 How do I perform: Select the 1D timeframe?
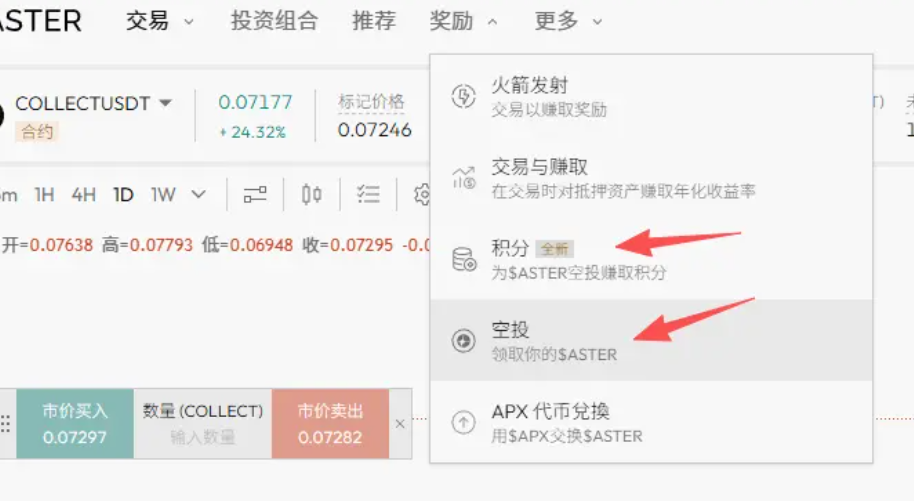pyautogui.click(x=123, y=194)
